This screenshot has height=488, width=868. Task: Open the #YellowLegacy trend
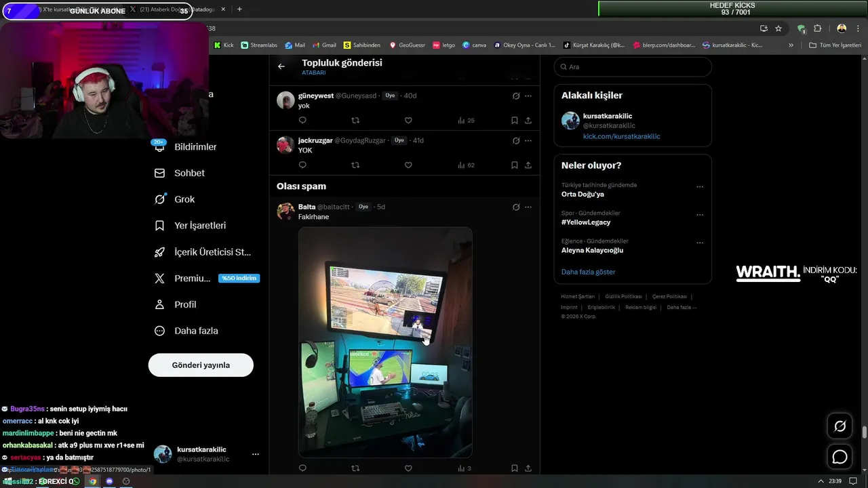[x=586, y=222]
